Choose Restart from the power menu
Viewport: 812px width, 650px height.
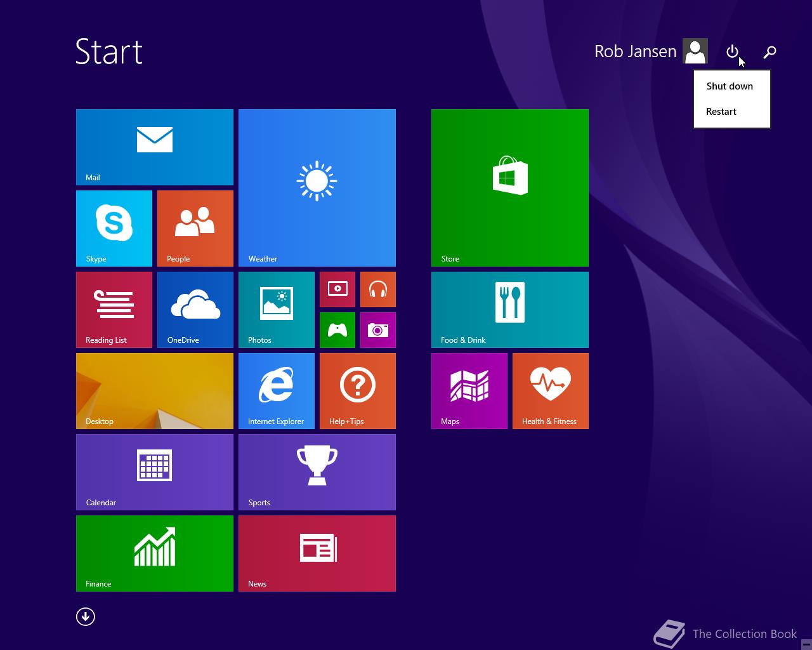pos(732,112)
